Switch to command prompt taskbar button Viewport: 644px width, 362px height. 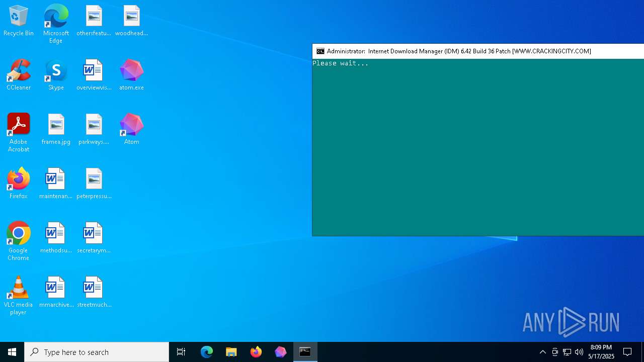tap(305, 352)
